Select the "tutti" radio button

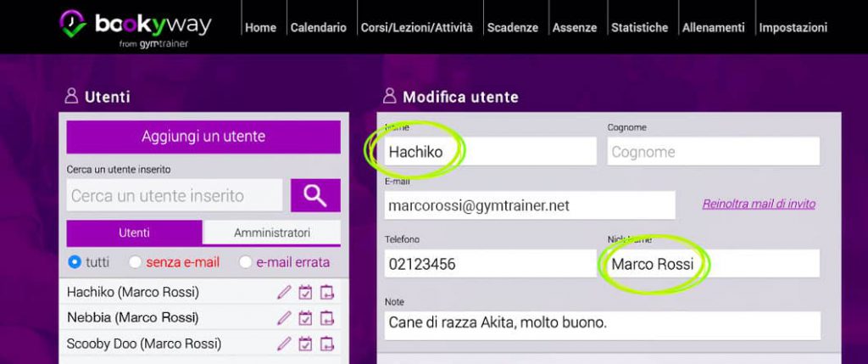click(75, 262)
